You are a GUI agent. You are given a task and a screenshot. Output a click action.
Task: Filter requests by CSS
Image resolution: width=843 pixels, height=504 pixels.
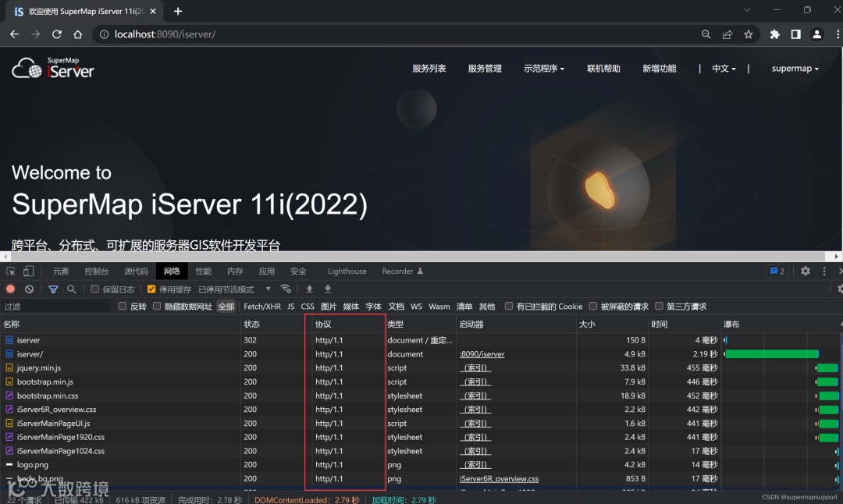click(x=308, y=307)
